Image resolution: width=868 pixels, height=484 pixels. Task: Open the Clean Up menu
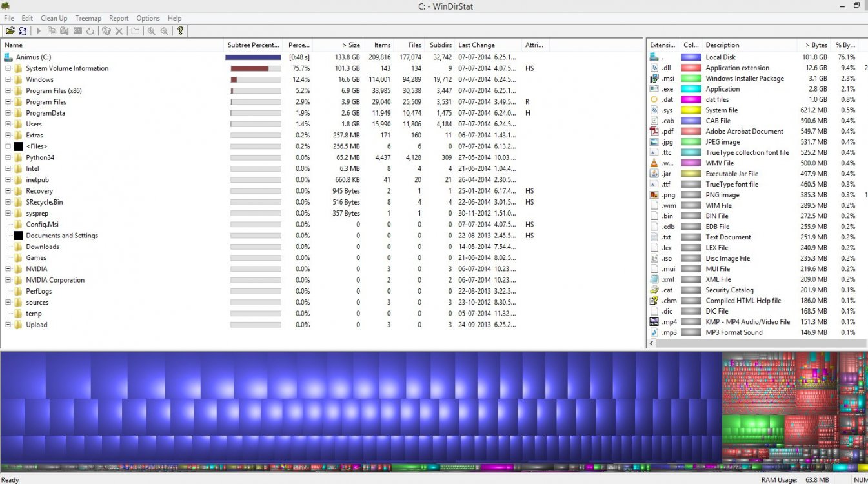coord(54,18)
